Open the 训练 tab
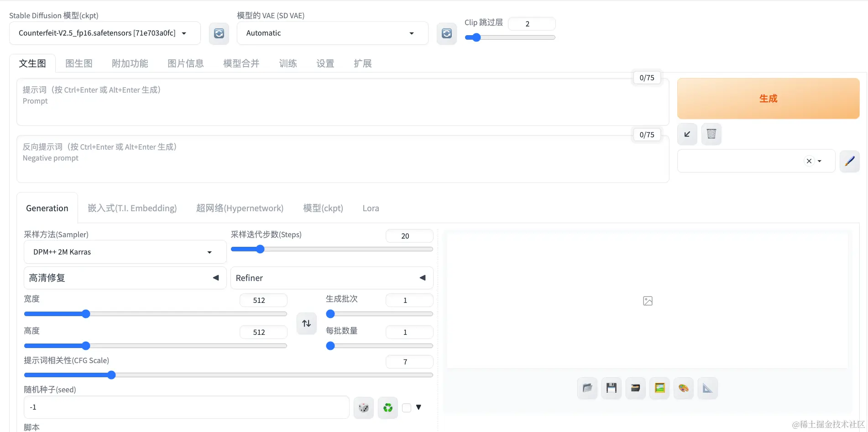The image size is (868, 432). pyautogui.click(x=288, y=63)
